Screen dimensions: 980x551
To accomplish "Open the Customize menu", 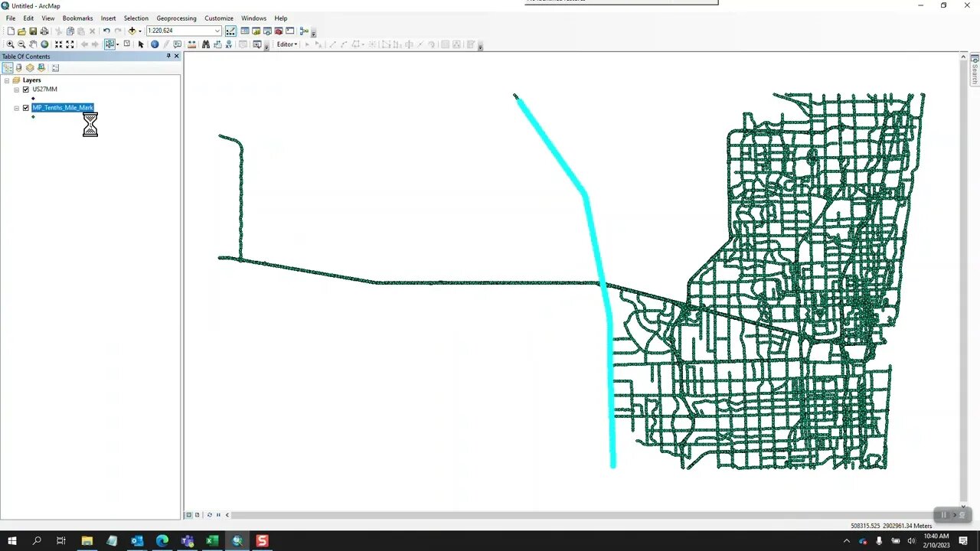I will (219, 18).
